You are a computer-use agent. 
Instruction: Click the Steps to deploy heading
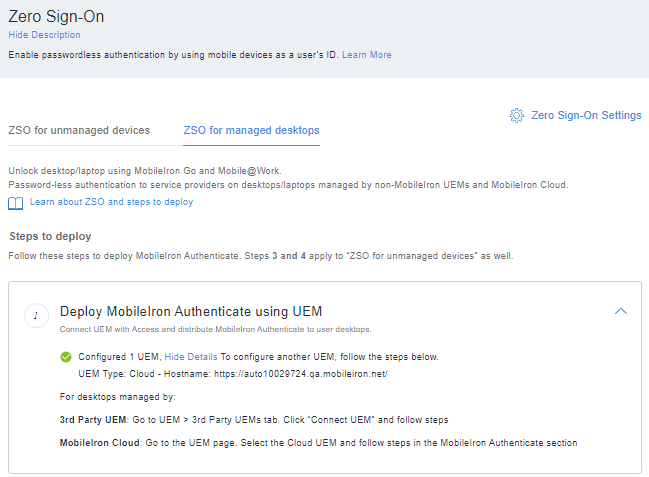(x=50, y=236)
